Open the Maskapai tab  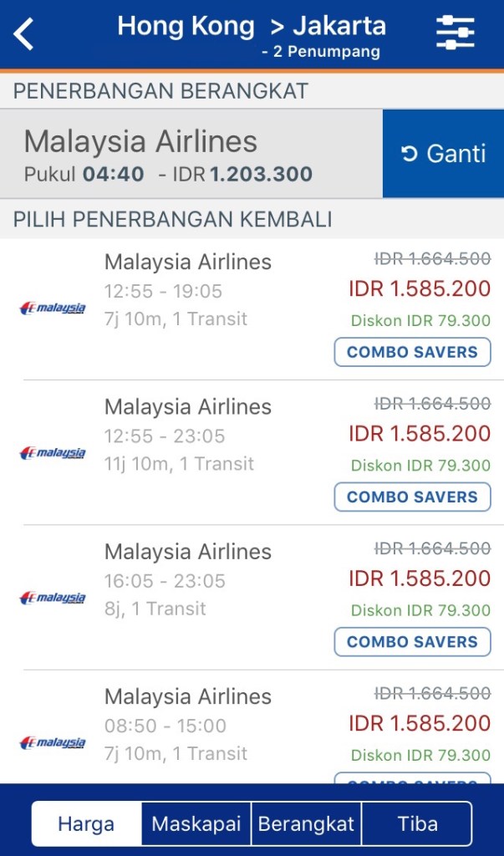coord(196,823)
